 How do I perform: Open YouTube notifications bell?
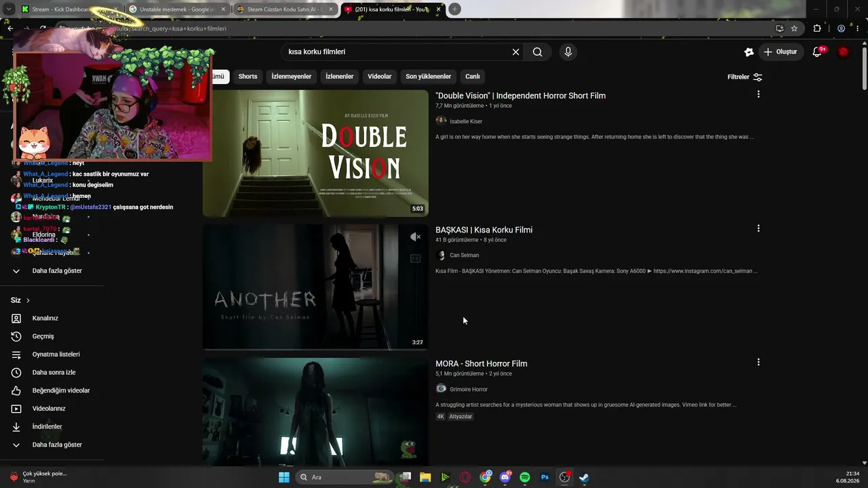817,52
